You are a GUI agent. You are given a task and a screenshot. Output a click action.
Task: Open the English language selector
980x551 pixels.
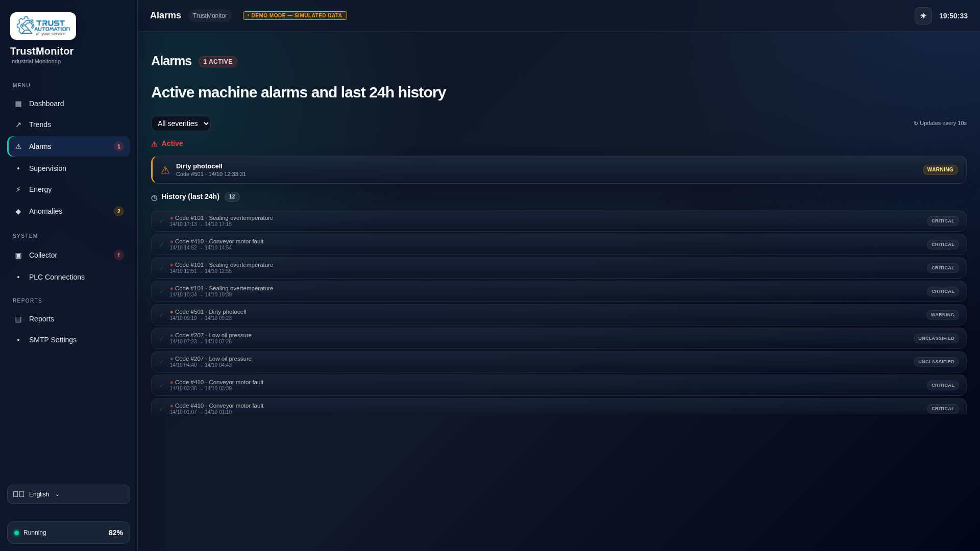68,494
